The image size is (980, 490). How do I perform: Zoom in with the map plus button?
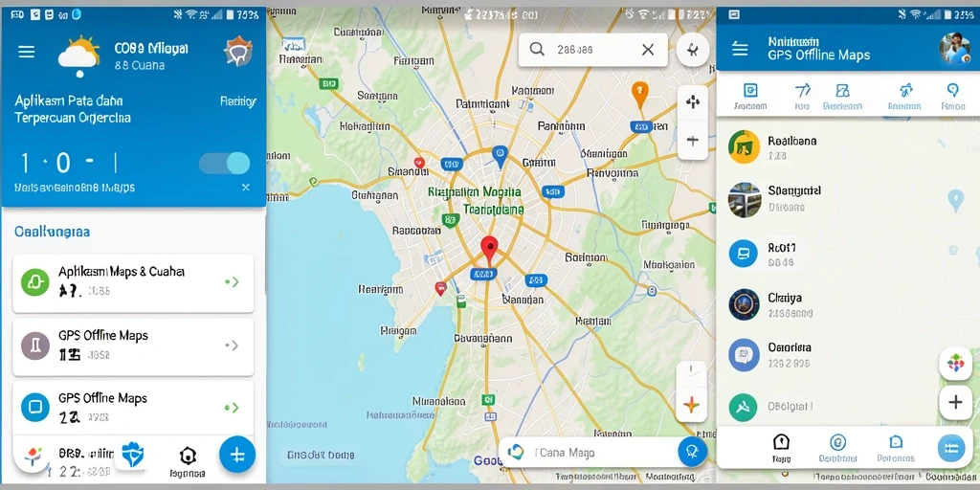pyautogui.click(x=693, y=141)
